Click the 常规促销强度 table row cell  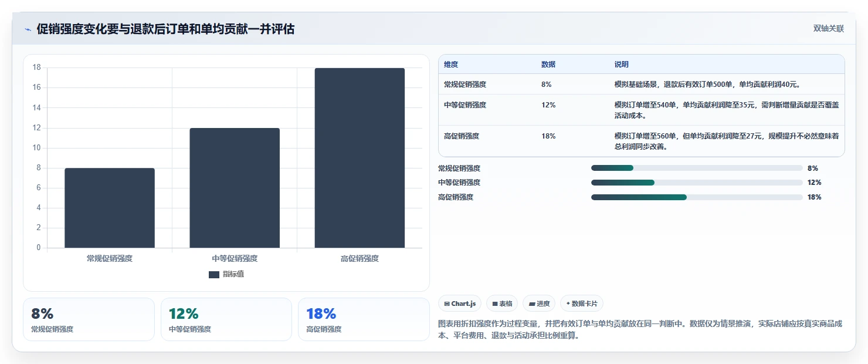point(465,85)
